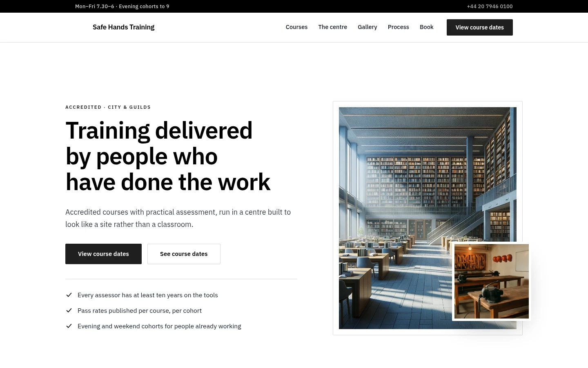Open the Process nav link
This screenshot has height=368, width=588.
(398, 27)
